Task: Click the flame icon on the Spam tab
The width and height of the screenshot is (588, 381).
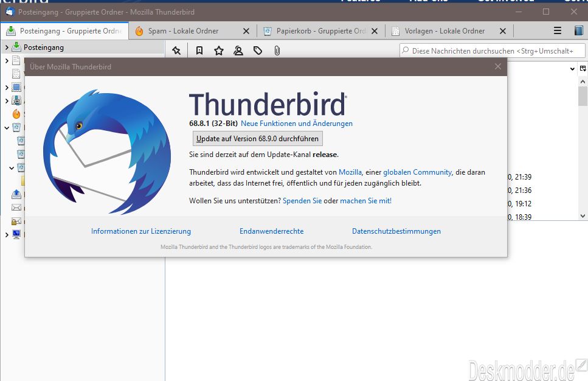Action: pyautogui.click(x=139, y=31)
